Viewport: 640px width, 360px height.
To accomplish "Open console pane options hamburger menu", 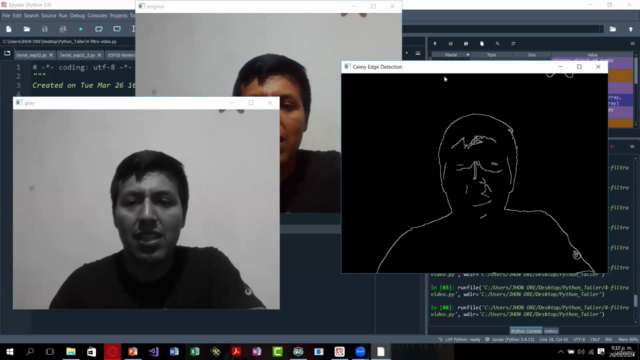I will click(632, 147).
